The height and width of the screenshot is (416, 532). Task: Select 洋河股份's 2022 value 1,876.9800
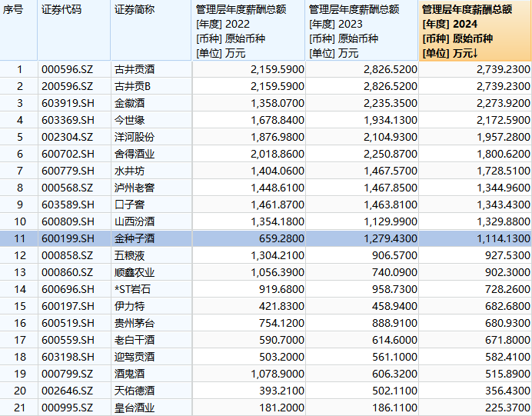pos(277,137)
